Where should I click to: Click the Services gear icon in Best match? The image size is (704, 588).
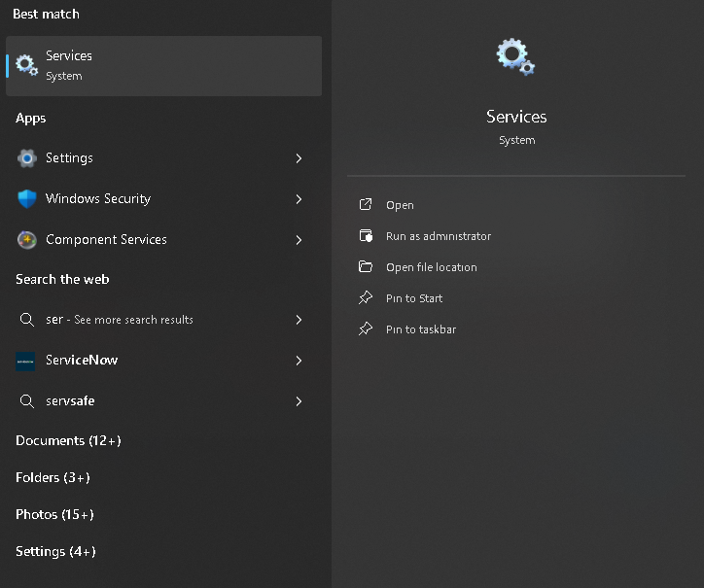26,65
